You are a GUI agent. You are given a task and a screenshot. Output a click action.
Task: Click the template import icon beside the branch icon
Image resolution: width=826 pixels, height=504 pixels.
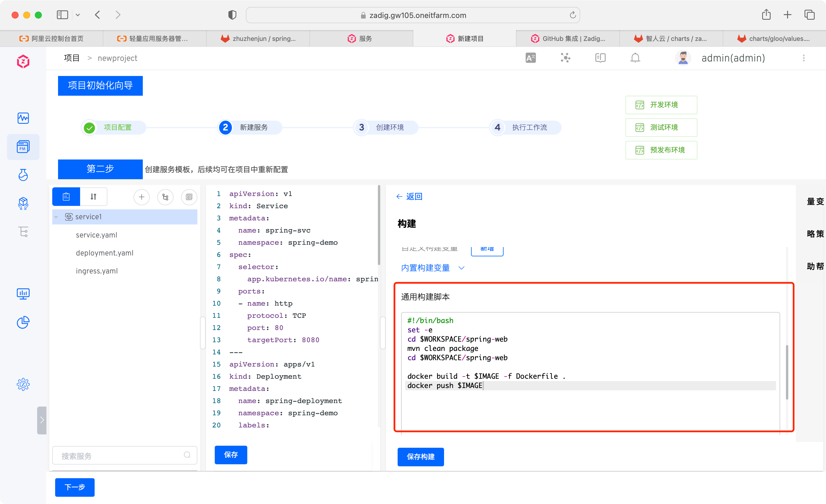(x=189, y=197)
